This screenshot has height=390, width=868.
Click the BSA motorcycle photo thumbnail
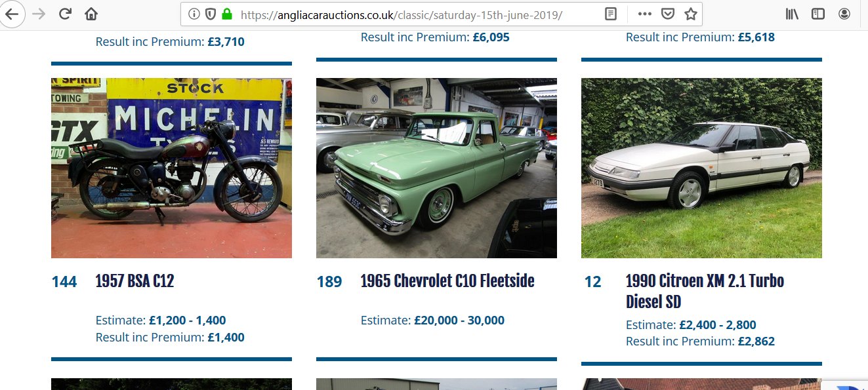click(x=171, y=168)
